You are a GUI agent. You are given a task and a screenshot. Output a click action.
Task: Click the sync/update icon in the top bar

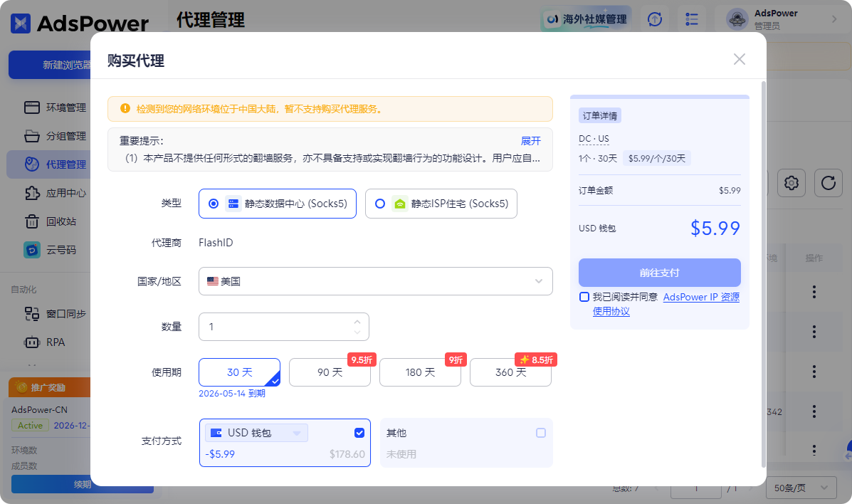click(654, 19)
